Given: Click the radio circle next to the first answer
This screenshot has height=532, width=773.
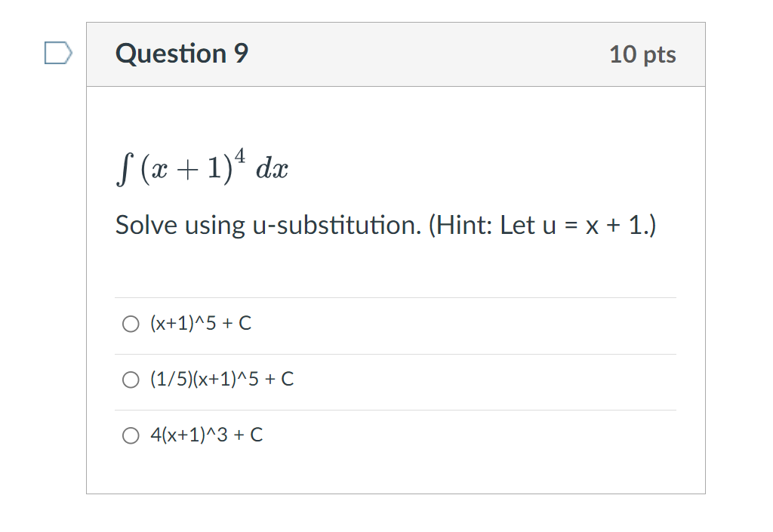Looking at the screenshot, I should point(130,323).
